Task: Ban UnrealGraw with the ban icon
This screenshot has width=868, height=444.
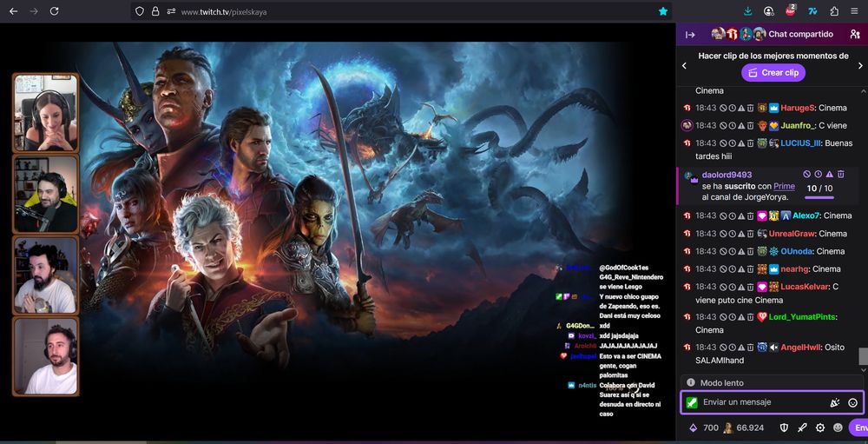Action: pos(723,234)
